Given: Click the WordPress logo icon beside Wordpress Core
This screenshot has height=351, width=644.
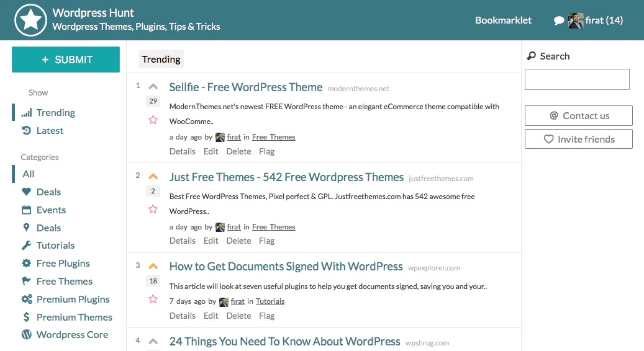Looking at the screenshot, I should 26,335.
